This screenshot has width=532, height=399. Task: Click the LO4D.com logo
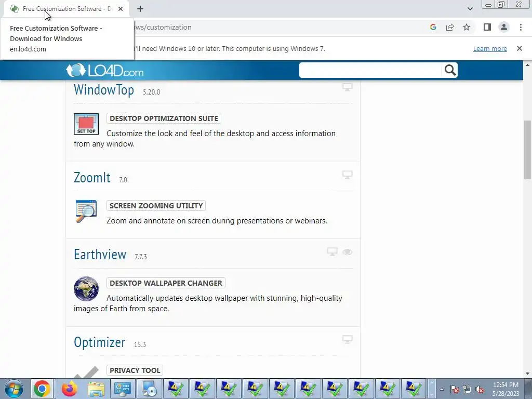[104, 70]
